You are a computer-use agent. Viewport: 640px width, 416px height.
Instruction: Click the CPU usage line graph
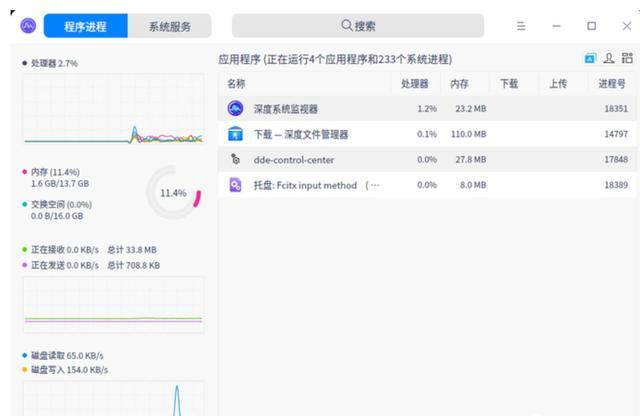pos(113,109)
